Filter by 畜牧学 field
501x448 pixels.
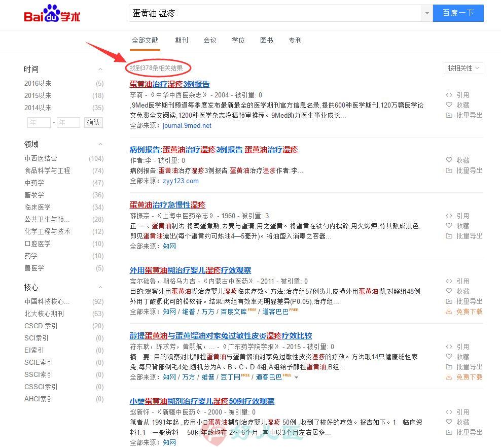(34, 195)
